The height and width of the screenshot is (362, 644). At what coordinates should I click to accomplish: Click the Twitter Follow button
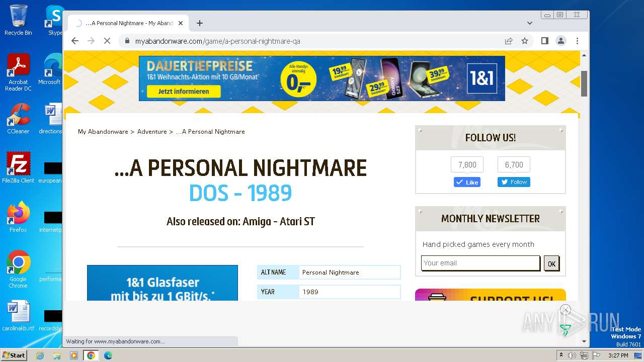tap(514, 182)
